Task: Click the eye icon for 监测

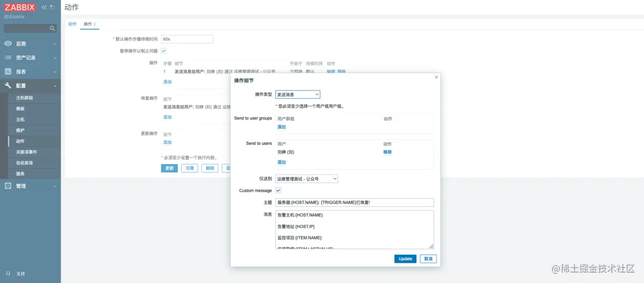Action: [8, 44]
